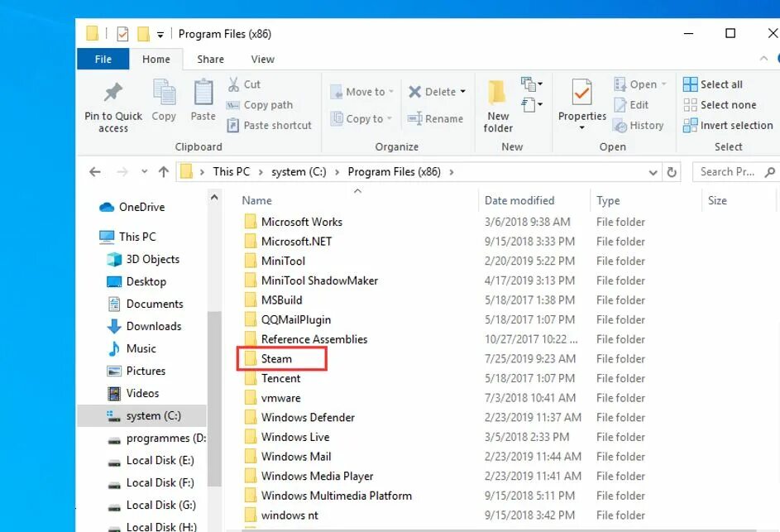Select the MiniTool ShadowMaker folder
Screen dimensions: 780x532
click(319, 280)
